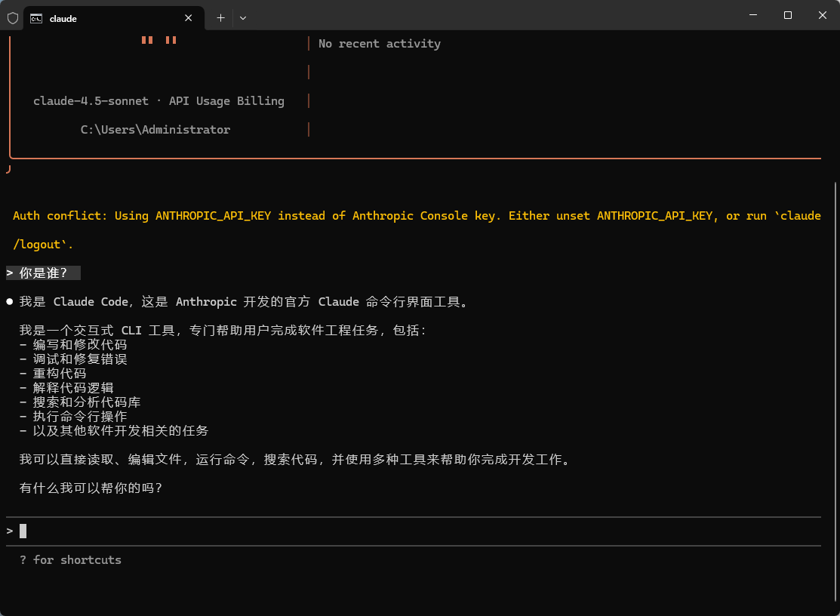840x616 pixels.
Task: Click the bullet icon before Claude's reply
Action: (x=9, y=301)
